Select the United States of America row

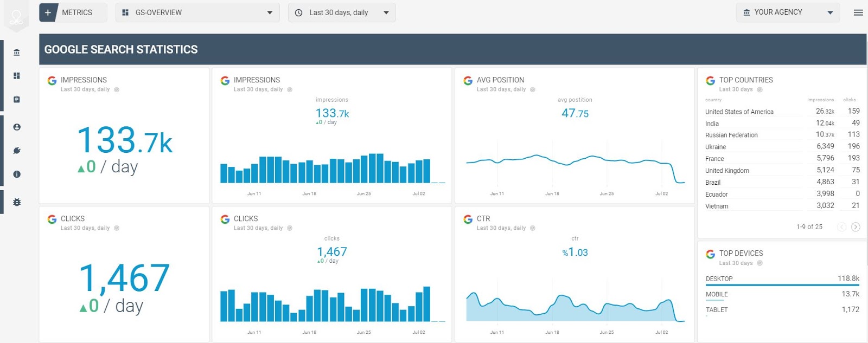point(782,112)
